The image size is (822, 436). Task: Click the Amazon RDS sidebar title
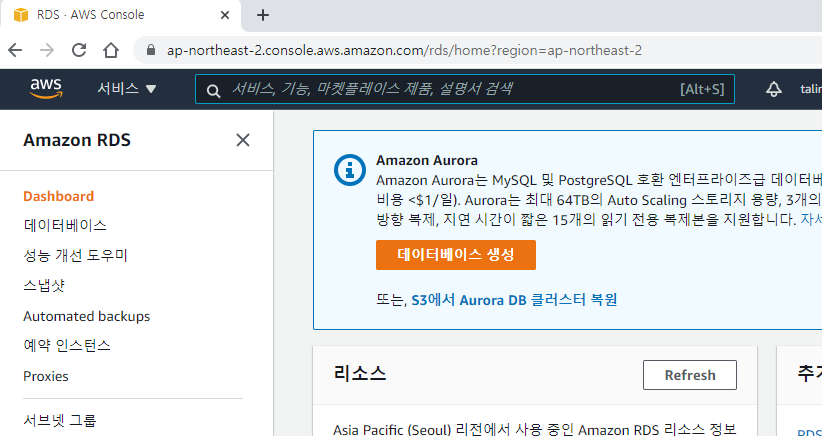(77, 140)
